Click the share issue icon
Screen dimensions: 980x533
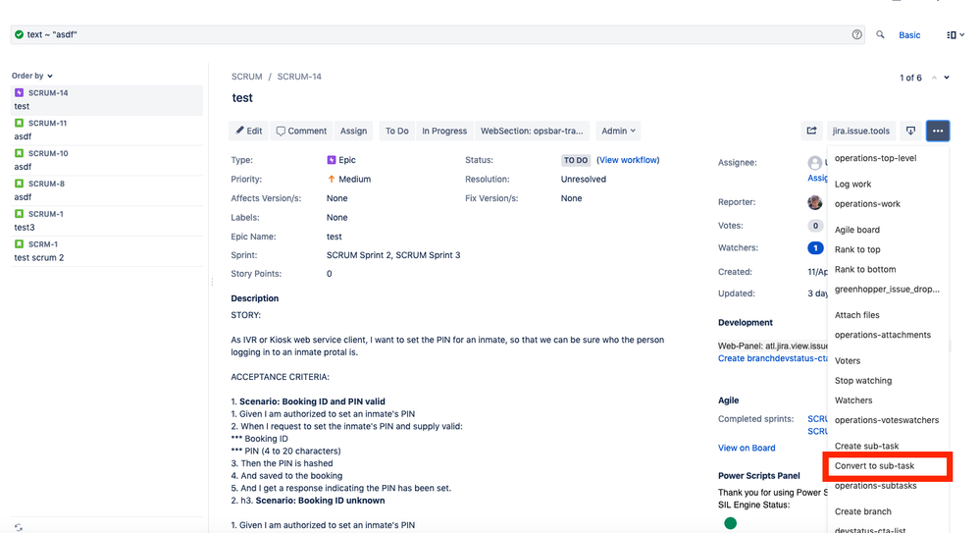pyautogui.click(x=811, y=131)
